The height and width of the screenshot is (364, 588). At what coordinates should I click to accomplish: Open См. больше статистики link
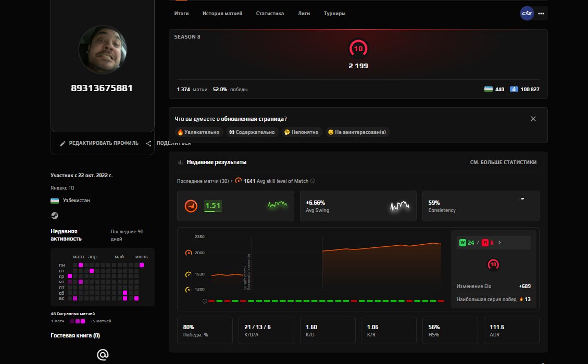click(x=503, y=162)
